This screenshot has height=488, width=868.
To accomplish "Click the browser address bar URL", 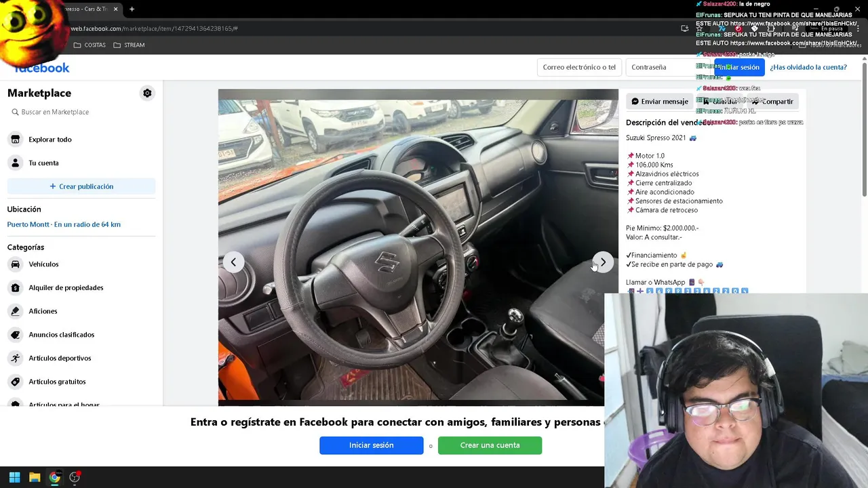I will click(155, 28).
